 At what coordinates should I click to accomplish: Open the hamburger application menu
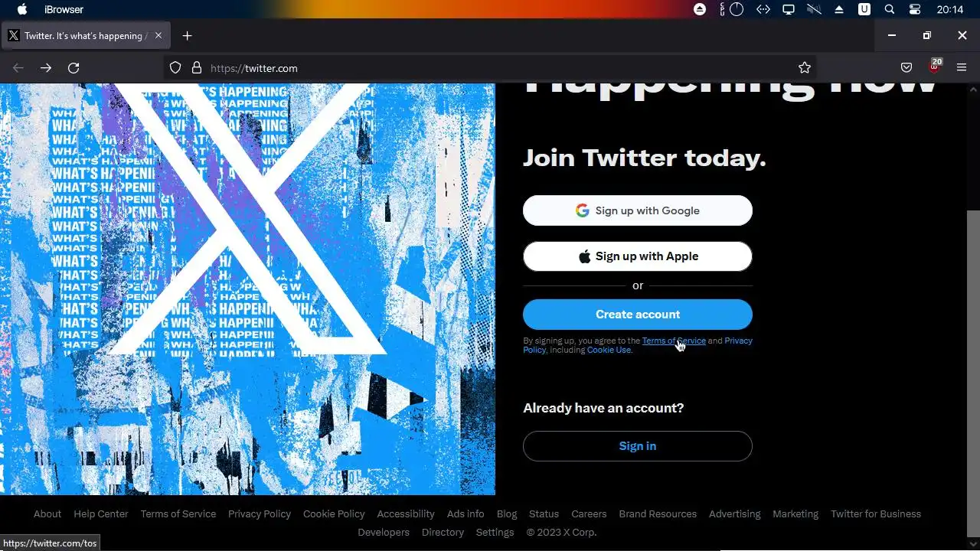point(962,68)
